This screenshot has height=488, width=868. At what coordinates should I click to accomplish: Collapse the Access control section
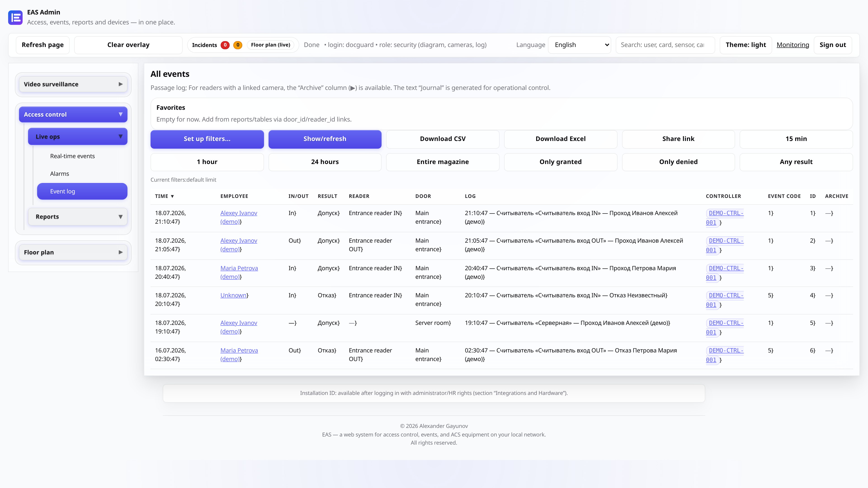(73, 115)
